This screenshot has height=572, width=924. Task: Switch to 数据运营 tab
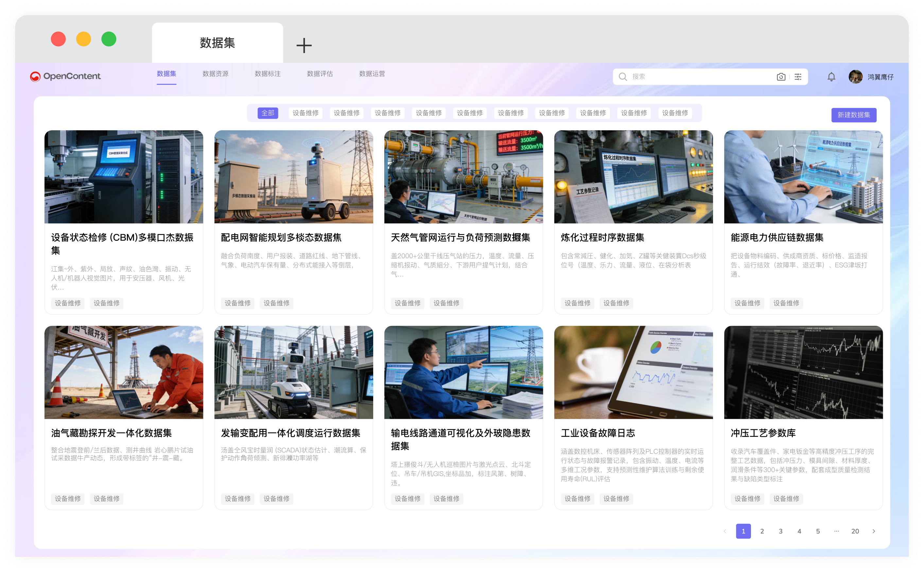tap(372, 74)
